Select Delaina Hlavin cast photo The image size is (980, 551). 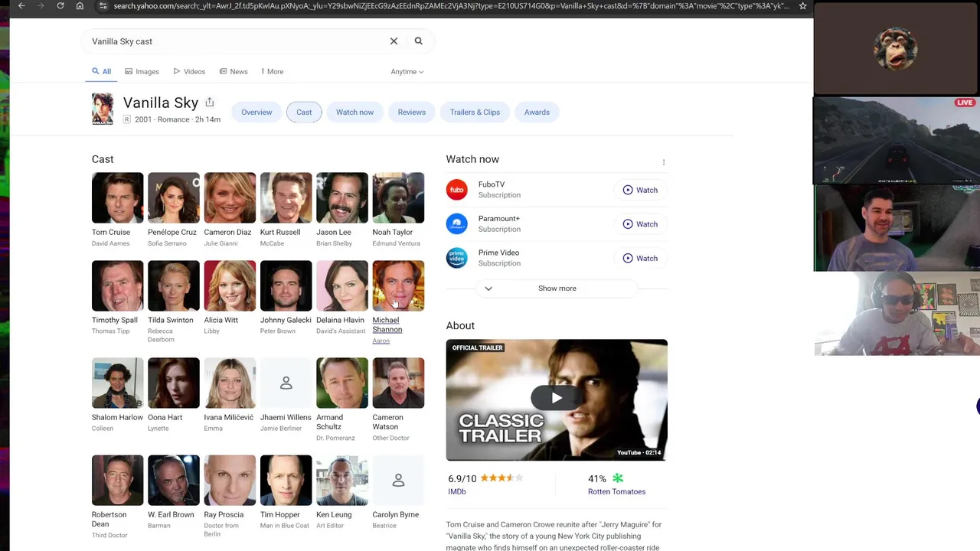coord(342,285)
